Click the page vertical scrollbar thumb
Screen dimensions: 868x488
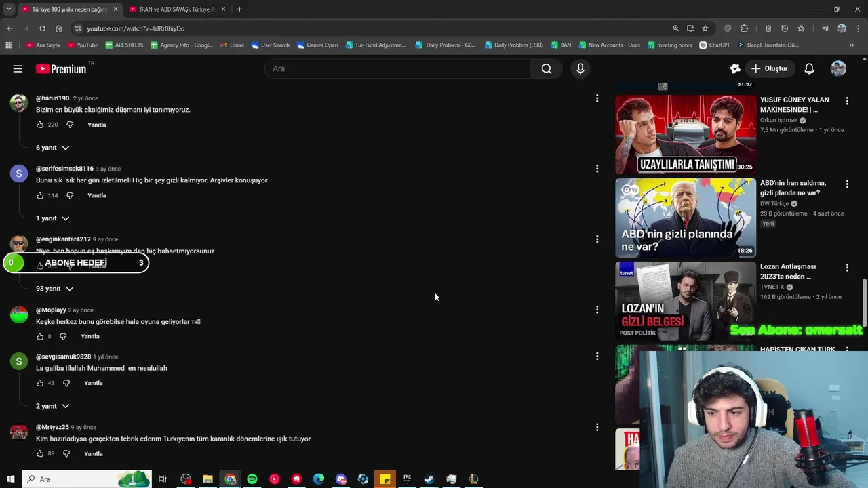[x=864, y=304]
